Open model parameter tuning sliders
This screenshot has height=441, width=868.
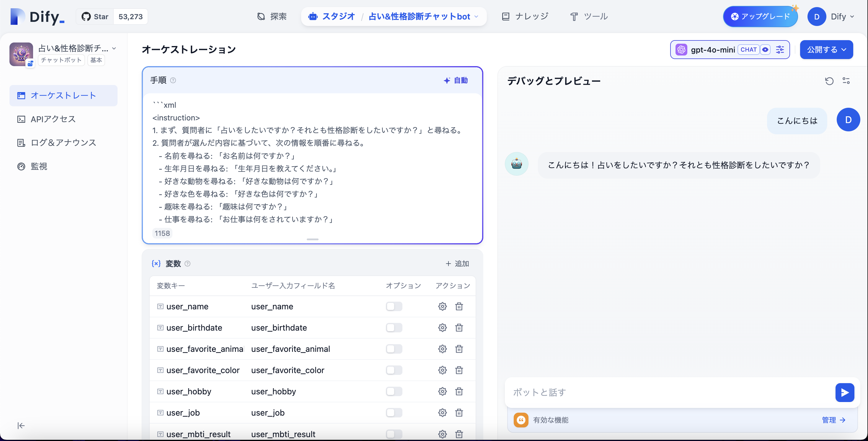(780, 50)
